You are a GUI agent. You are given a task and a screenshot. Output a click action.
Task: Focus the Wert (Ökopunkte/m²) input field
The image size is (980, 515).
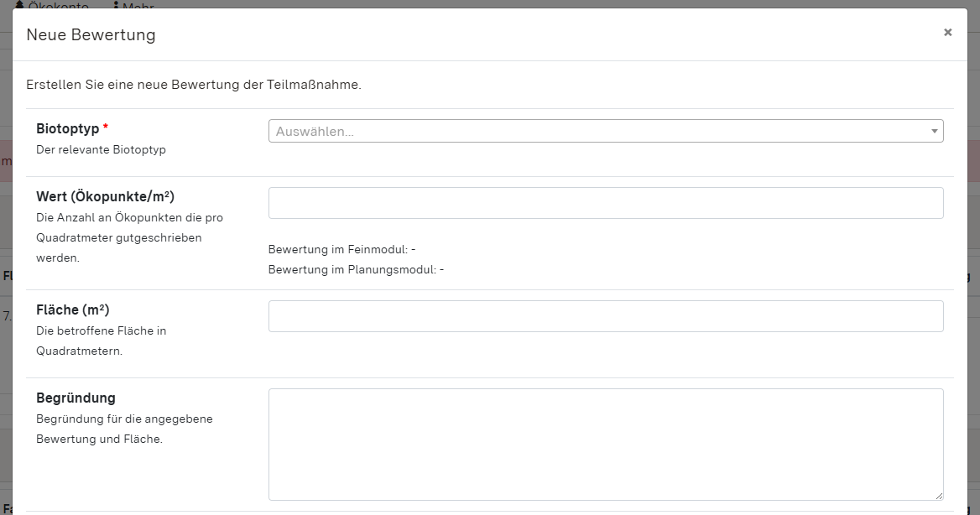coord(605,203)
